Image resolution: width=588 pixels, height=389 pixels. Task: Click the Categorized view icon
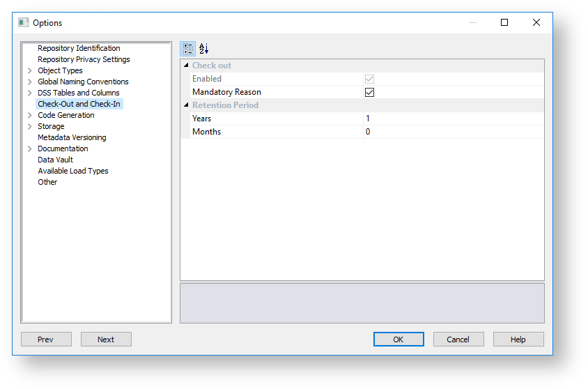(x=187, y=49)
